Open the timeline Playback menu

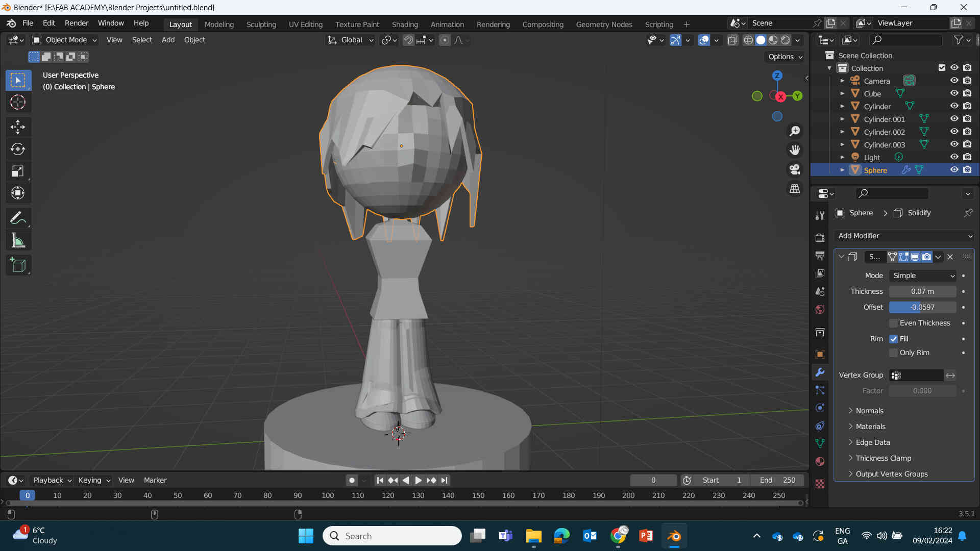tap(52, 480)
